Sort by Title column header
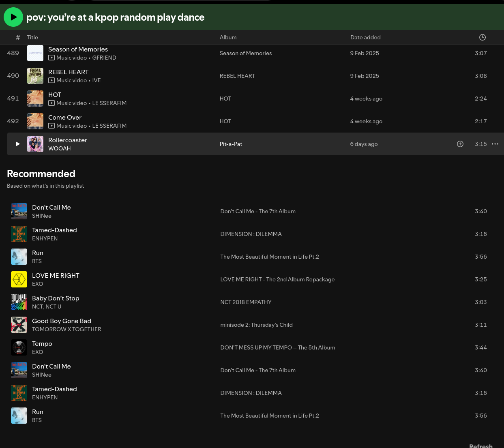 click(32, 37)
